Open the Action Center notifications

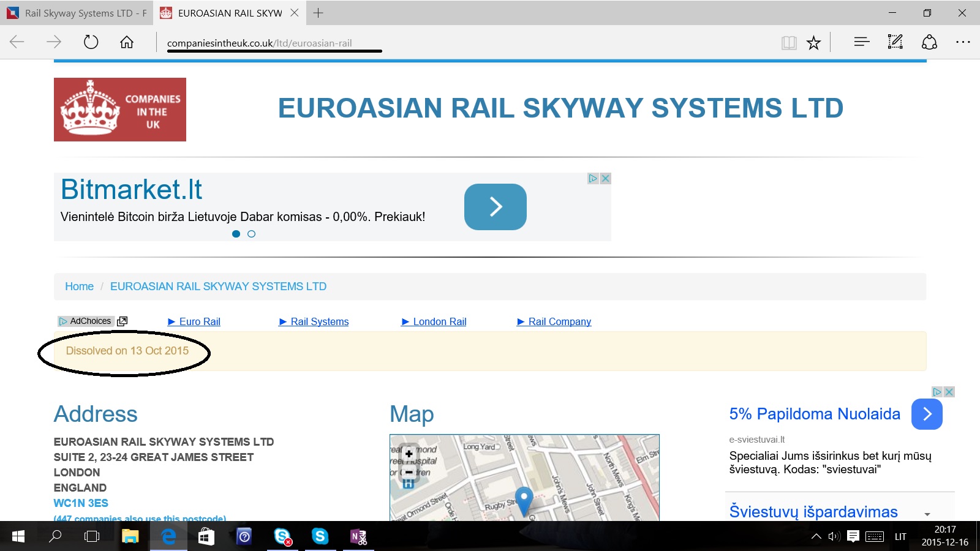[x=853, y=537]
